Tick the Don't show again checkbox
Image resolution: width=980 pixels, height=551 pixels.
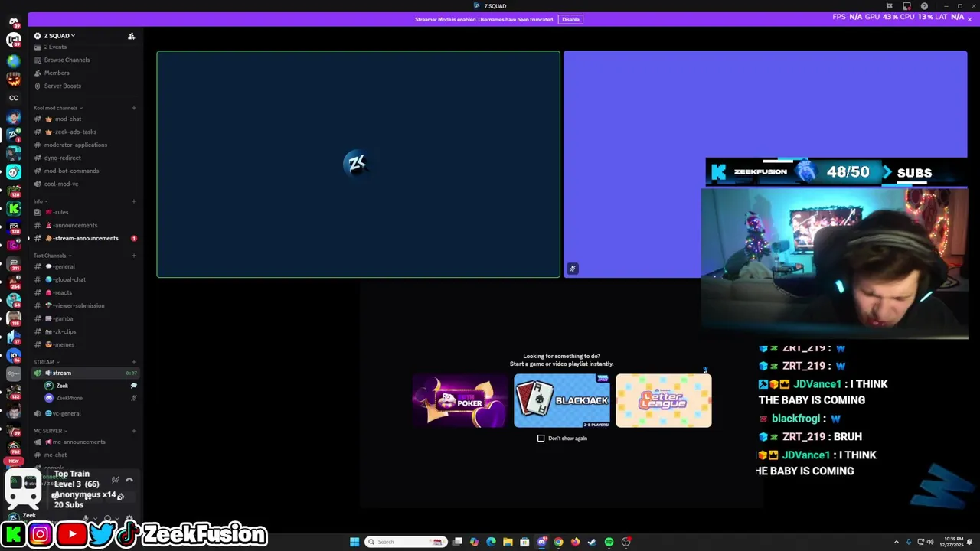[541, 439]
